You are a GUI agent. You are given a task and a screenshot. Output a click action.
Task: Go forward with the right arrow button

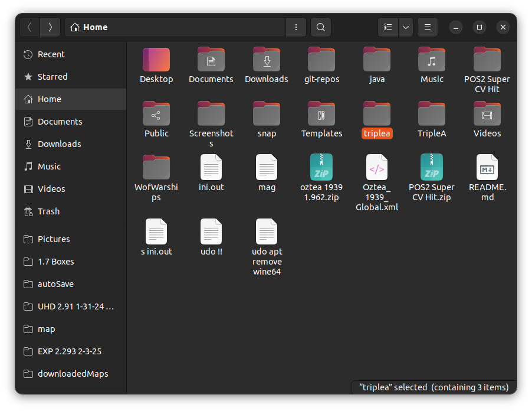pos(50,27)
